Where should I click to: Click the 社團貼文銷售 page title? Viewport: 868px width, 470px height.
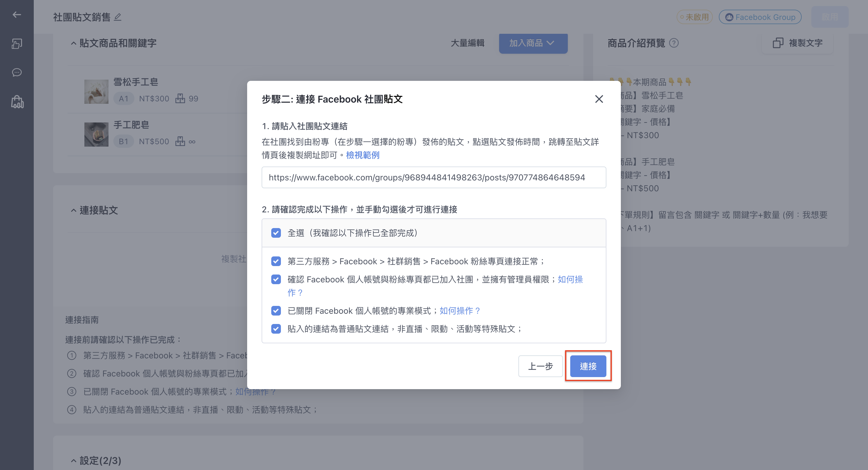pyautogui.click(x=82, y=17)
